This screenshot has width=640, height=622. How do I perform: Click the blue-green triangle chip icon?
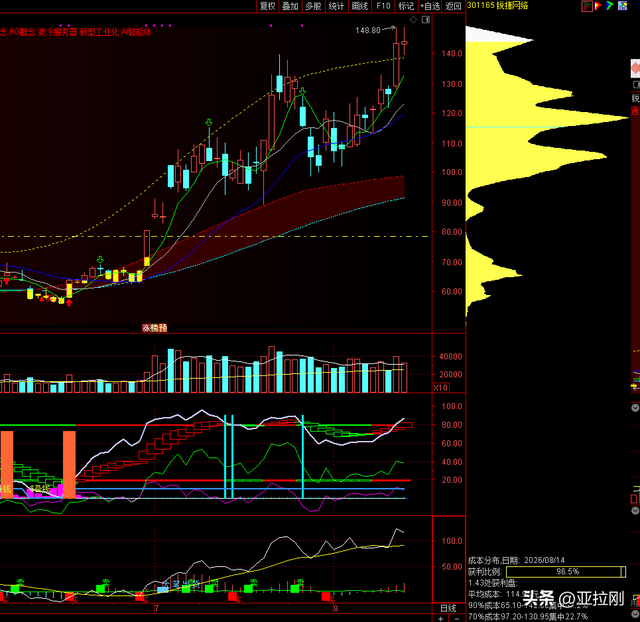coord(610,6)
